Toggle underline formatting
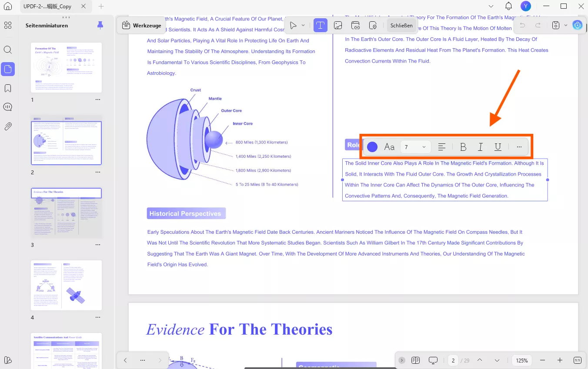588x369 pixels. point(498,147)
